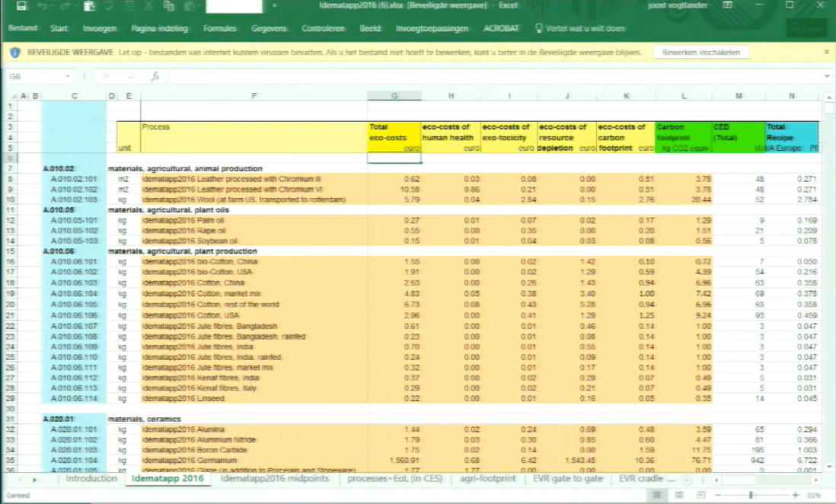Open the Customize Quick Access Toolbar dropdown
The width and height of the screenshot is (836, 504).
tap(274, 6)
